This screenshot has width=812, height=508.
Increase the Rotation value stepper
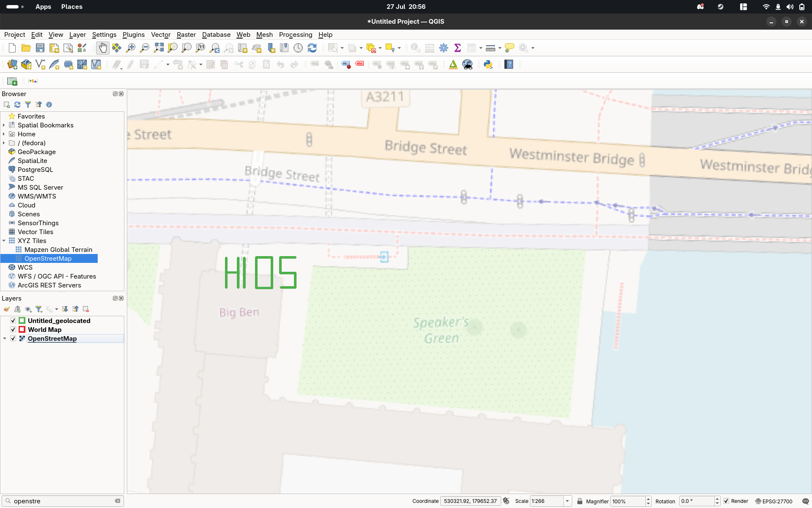point(717,499)
